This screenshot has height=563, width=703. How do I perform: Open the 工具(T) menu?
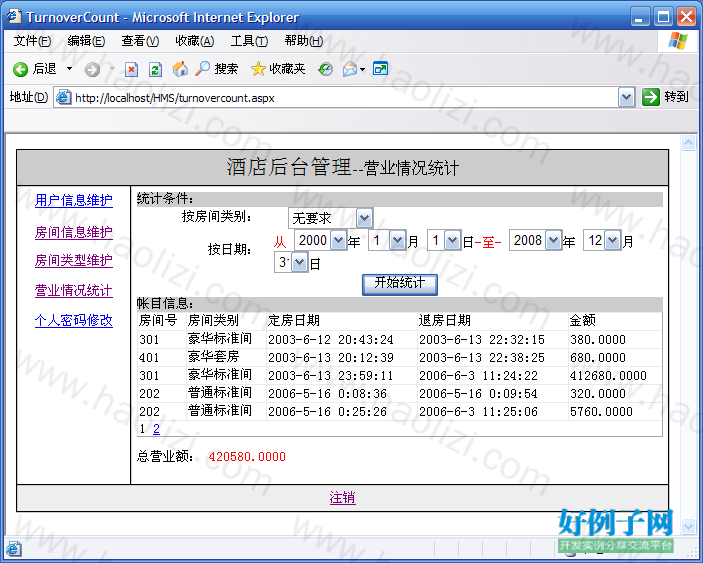point(249,41)
